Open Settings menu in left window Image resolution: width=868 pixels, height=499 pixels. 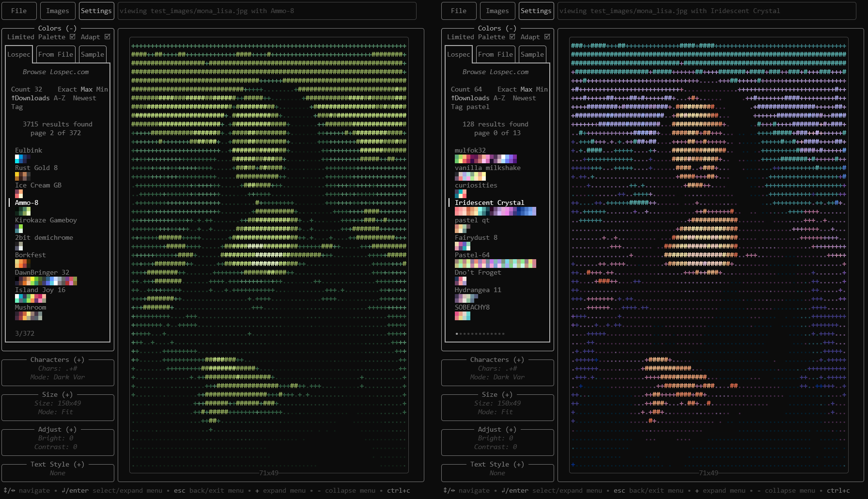pyautogui.click(x=96, y=11)
